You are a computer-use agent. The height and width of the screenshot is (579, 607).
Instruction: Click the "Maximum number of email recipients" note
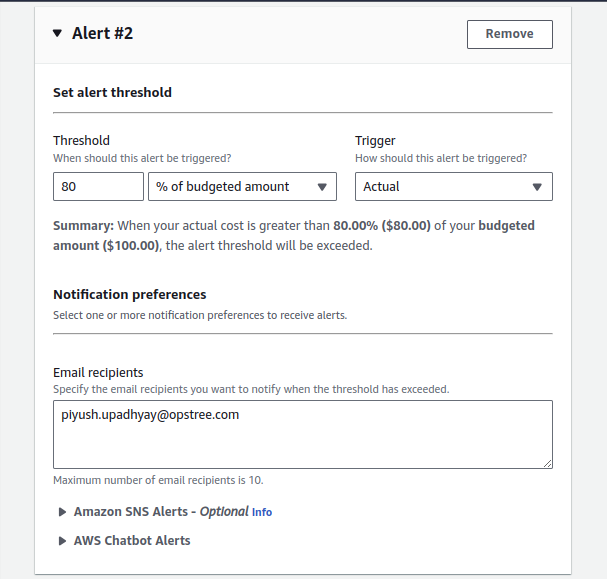tap(158, 481)
